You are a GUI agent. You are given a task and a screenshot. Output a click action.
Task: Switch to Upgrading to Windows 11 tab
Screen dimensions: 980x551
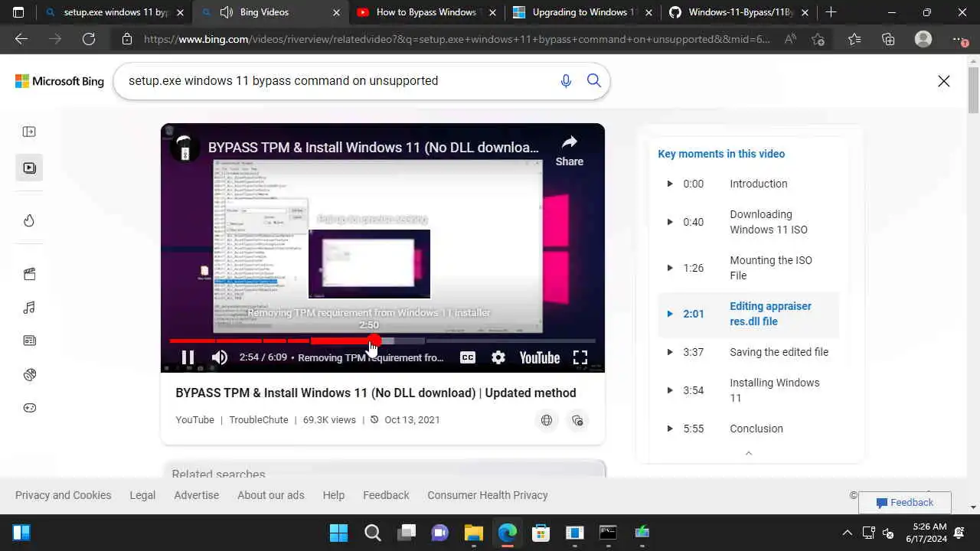(583, 12)
